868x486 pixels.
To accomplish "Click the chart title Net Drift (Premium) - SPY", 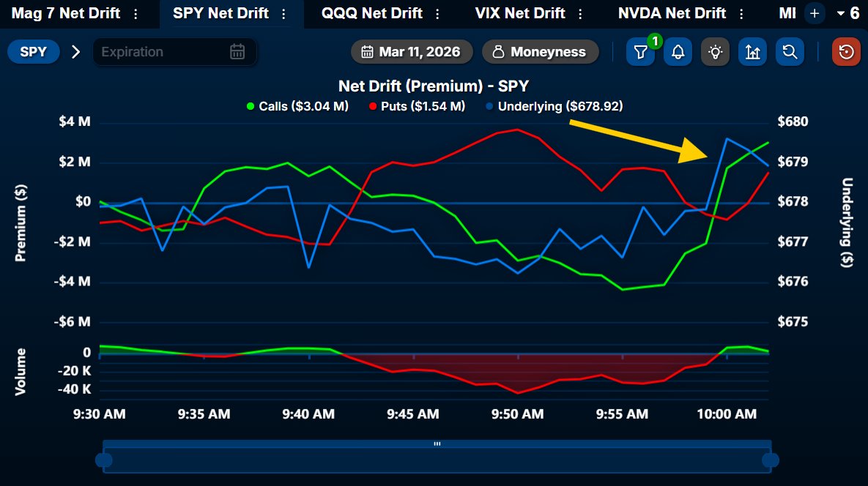I will pos(434,86).
